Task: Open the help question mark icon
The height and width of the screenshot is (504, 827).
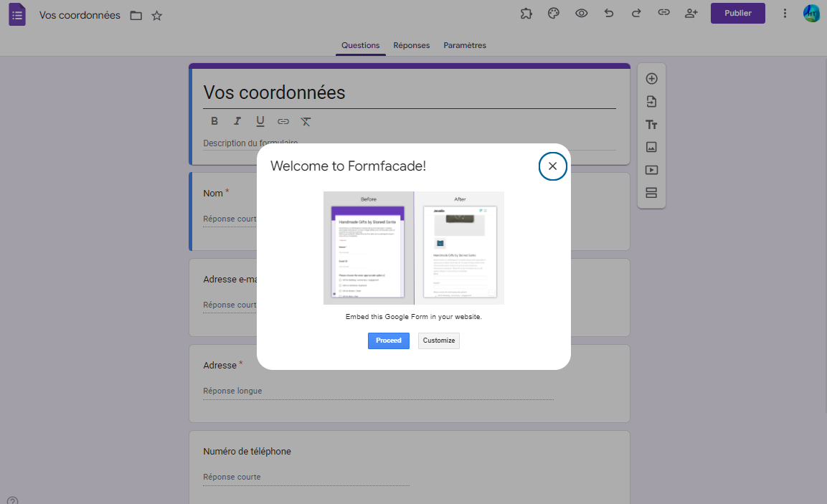Action: [x=13, y=500]
